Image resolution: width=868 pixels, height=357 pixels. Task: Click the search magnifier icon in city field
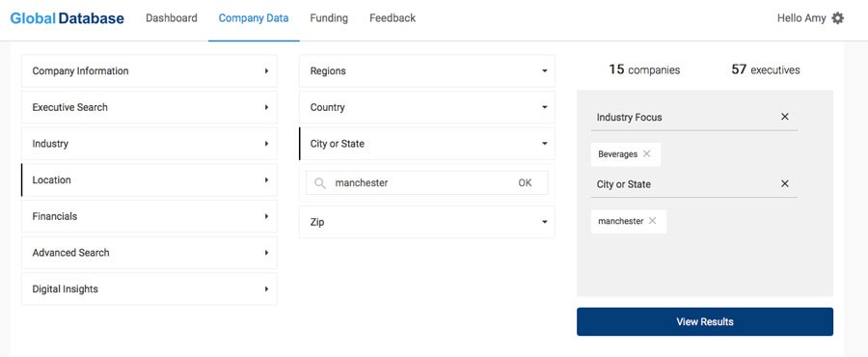tap(320, 182)
